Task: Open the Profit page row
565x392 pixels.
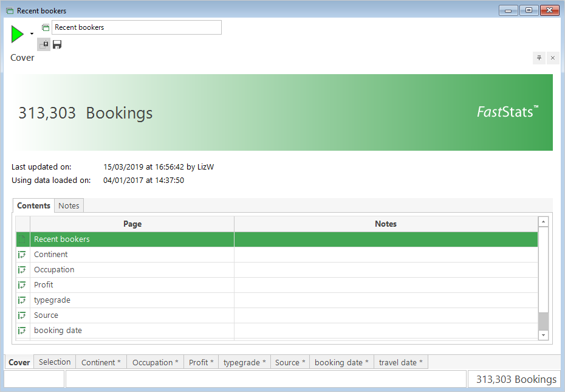Action: [277, 285]
